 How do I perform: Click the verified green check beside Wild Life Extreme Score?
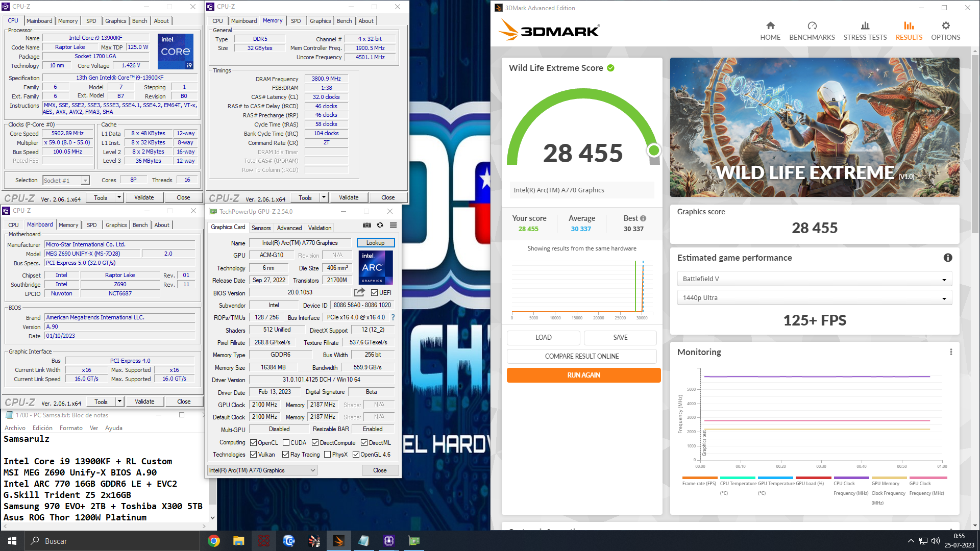610,68
